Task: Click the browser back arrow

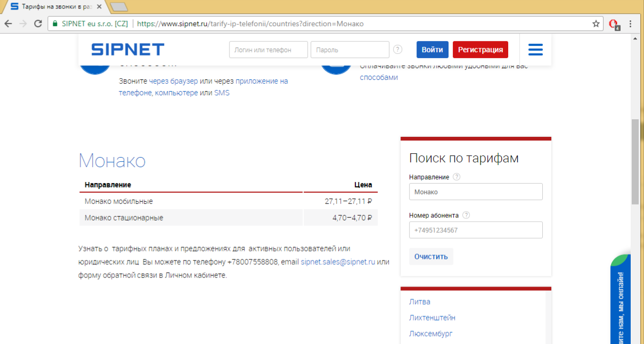Action: [9, 23]
